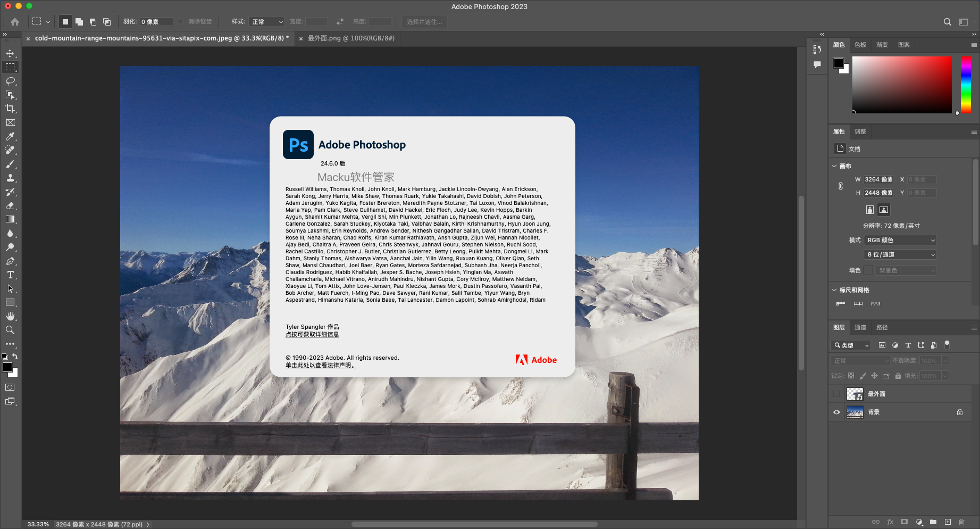Switch to the 路径 tab
Screen dimensions: 980x529
[x=882, y=327]
